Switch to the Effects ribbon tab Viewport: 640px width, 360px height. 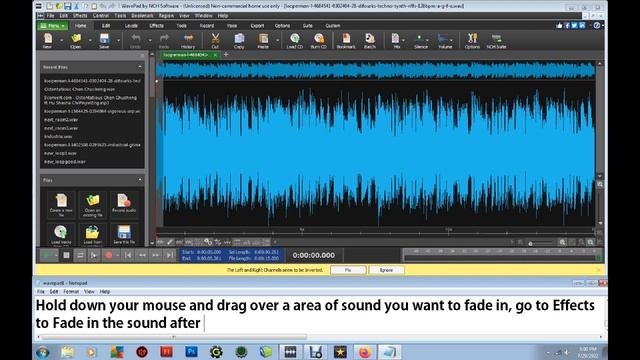tap(156, 26)
